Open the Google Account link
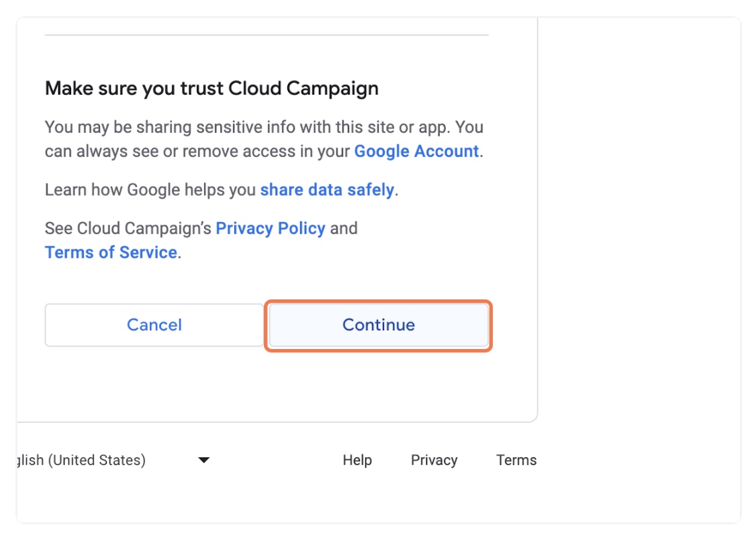The image size is (756, 553). click(x=416, y=152)
